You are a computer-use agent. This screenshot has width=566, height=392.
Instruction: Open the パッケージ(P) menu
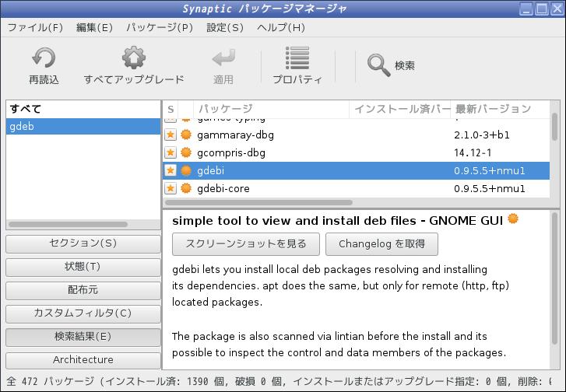160,28
